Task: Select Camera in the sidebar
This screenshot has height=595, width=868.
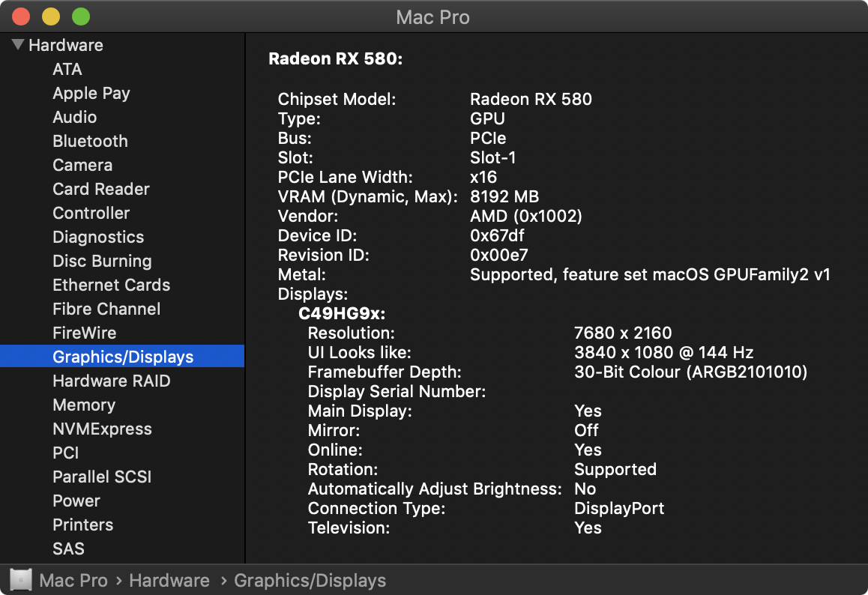Action: 82,165
